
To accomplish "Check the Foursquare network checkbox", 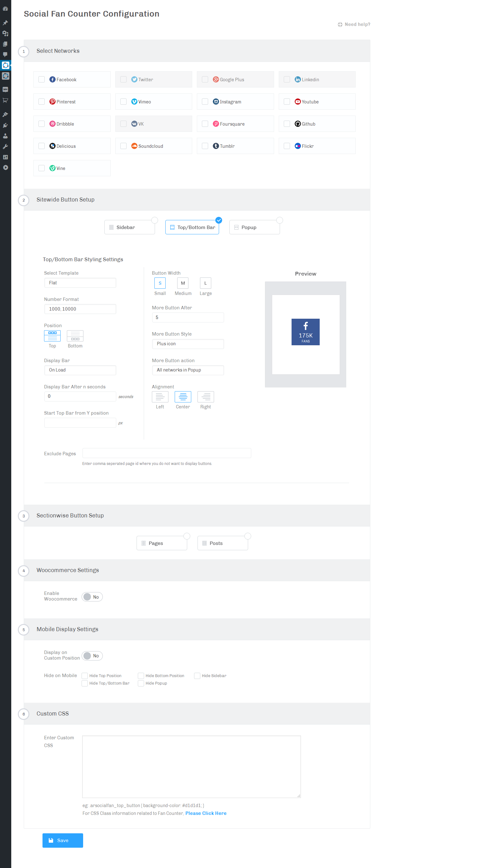I will (205, 124).
